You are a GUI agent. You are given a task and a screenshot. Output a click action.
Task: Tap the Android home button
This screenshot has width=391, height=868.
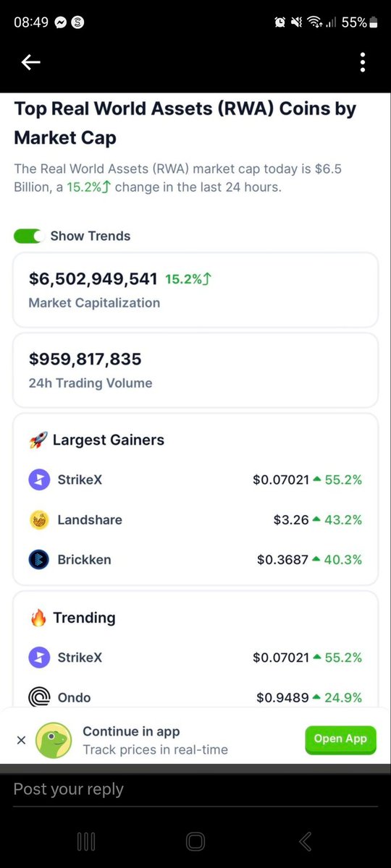195,841
